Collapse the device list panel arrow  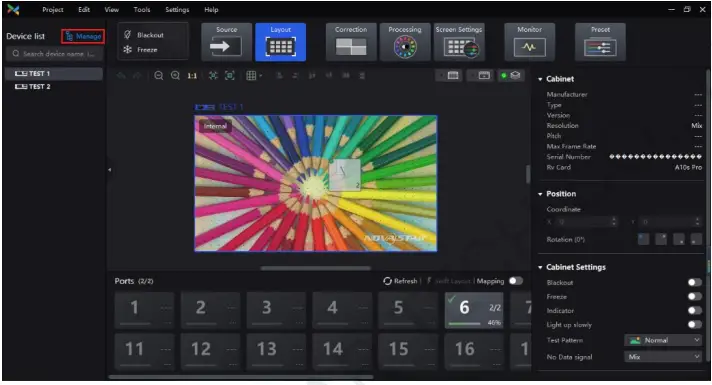[109, 170]
